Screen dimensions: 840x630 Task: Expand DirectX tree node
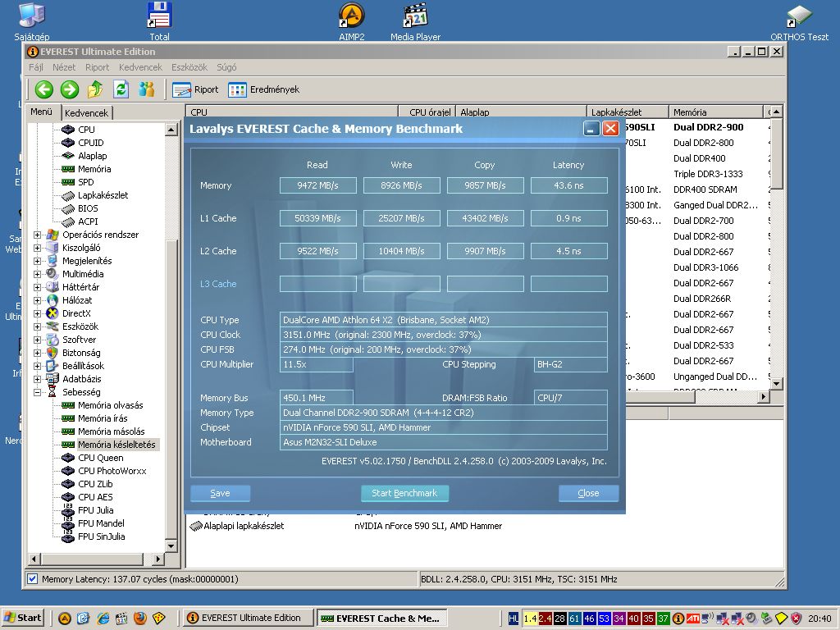point(37,313)
